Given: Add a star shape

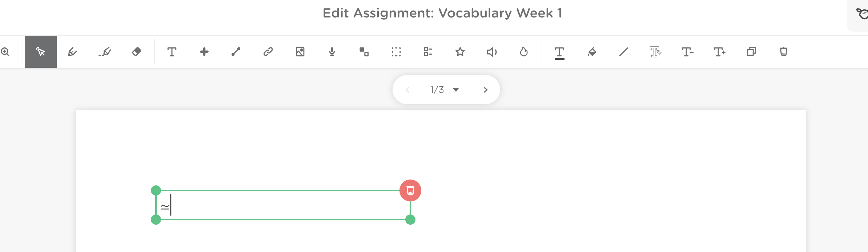Looking at the screenshot, I should (x=460, y=52).
